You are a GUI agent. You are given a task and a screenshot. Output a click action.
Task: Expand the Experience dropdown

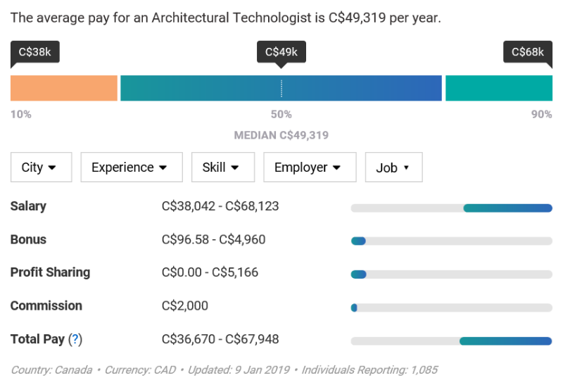pos(132,167)
